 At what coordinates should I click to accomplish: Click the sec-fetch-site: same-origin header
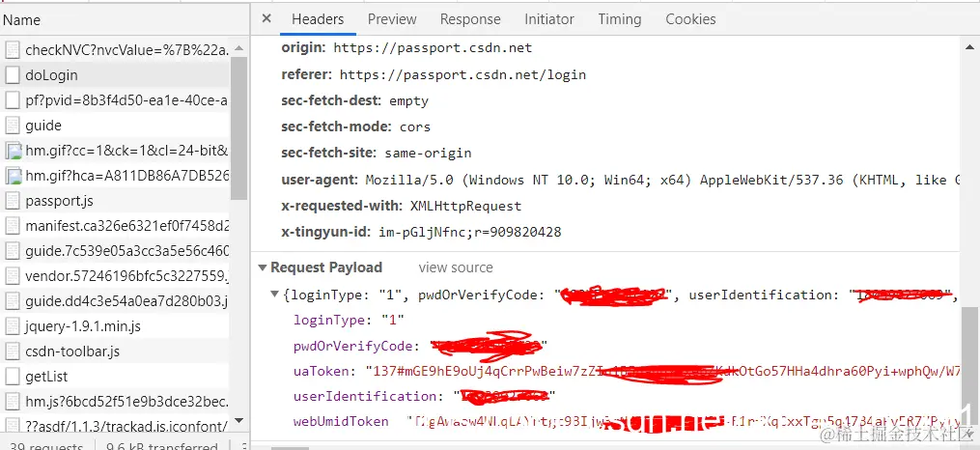point(377,154)
